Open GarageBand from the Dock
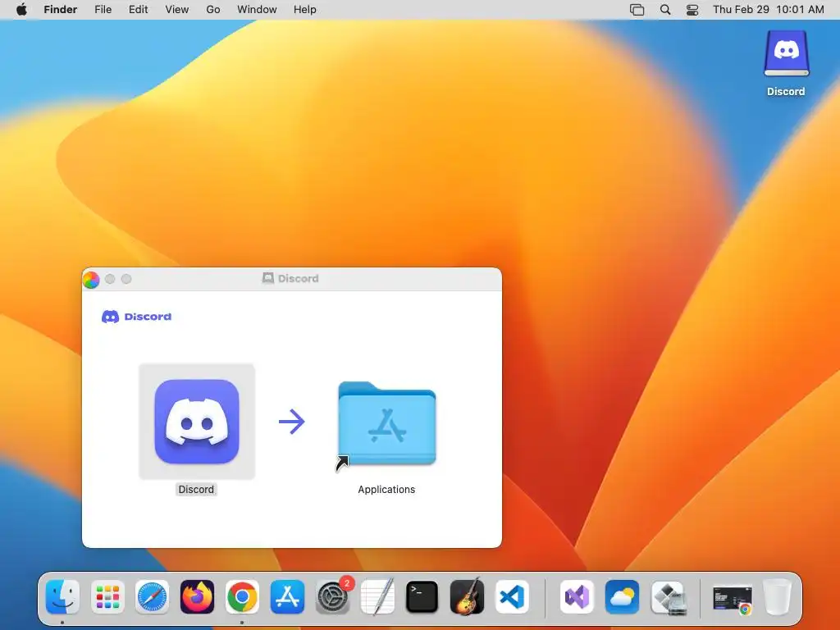The height and width of the screenshot is (630, 840). point(467,596)
